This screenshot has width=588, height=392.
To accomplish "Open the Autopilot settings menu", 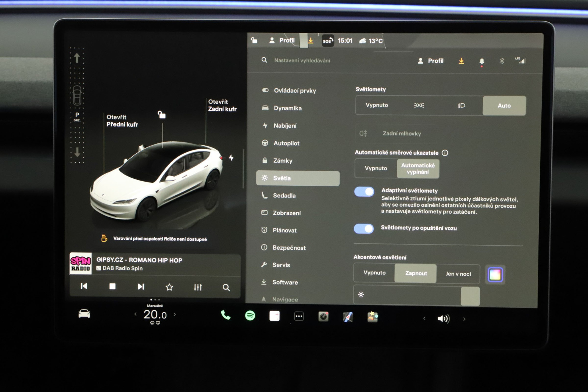I will (x=286, y=143).
